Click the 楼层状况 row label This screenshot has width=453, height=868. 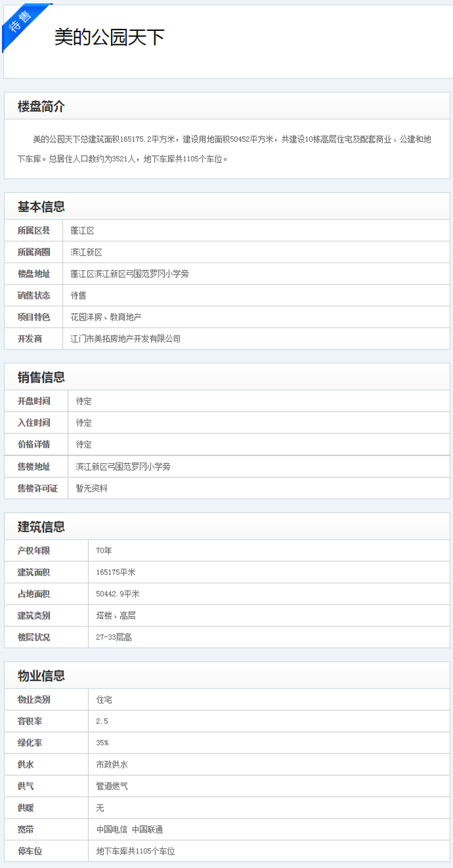[x=34, y=637]
